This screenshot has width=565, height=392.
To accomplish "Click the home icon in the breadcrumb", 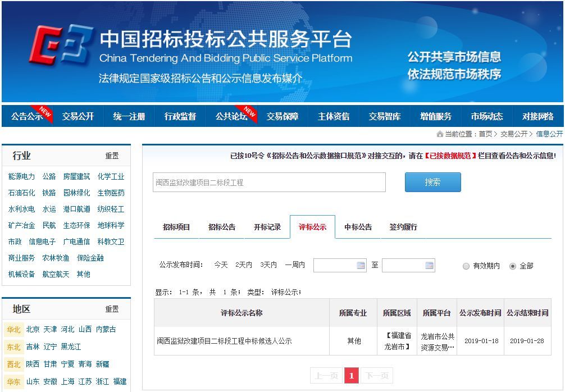I will (440, 134).
